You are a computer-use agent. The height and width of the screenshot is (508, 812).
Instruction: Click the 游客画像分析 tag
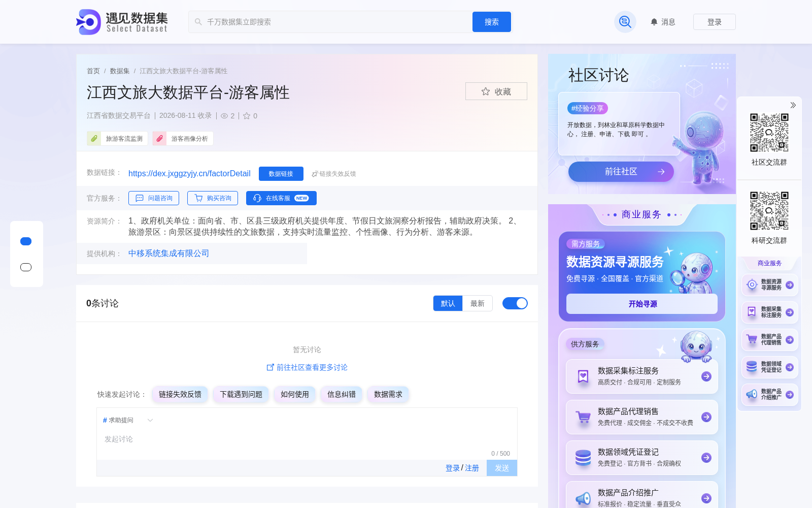coord(183,138)
